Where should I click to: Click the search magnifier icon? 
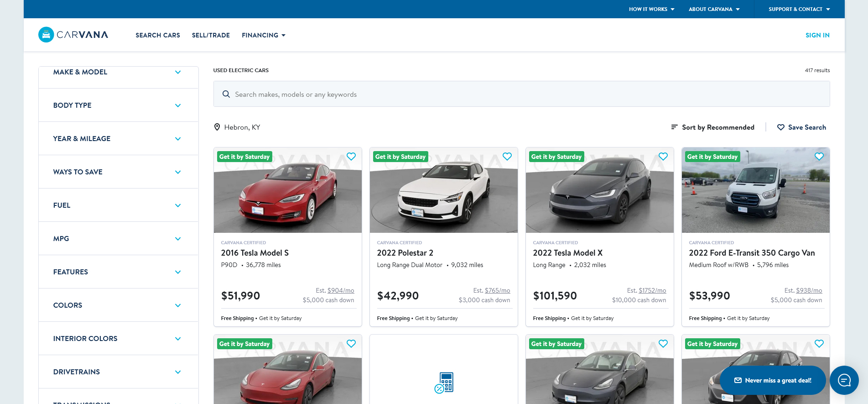click(x=226, y=94)
